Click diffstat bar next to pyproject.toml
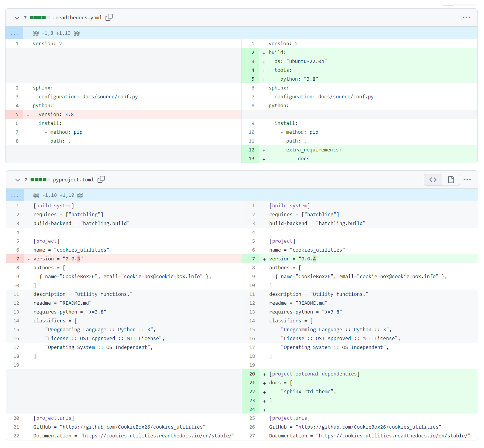Screen dimensions: 484x448 [40, 180]
